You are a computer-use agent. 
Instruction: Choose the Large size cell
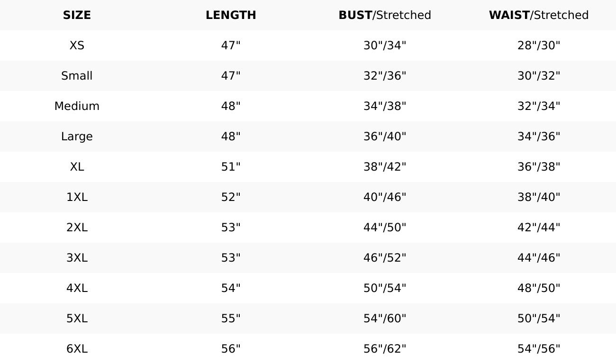point(77,136)
